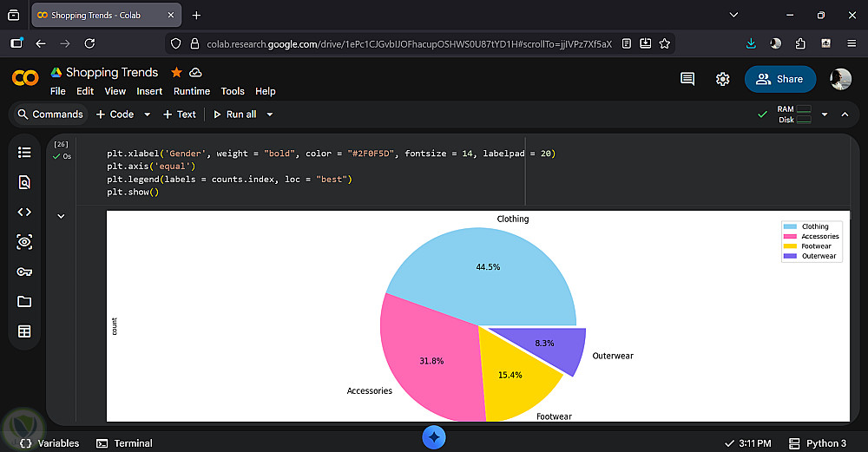Open the Variables panel
Image resolution: width=868 pixels, height=452 pixels.
point(49,443)
